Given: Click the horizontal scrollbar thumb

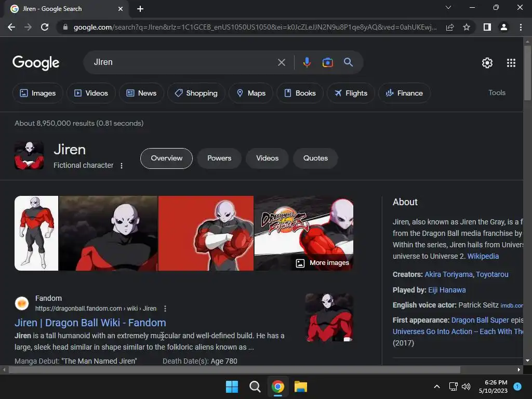Looking at the screenshot, I should click(234, 370).
